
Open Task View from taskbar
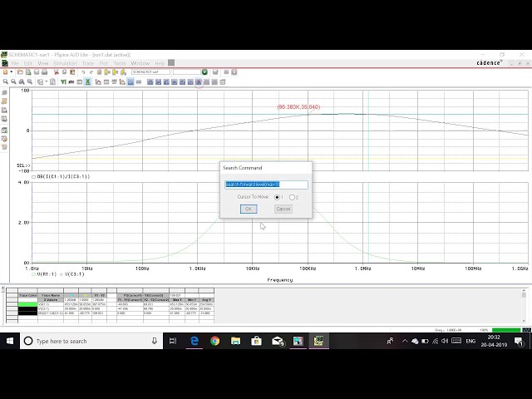click(173, 341)
